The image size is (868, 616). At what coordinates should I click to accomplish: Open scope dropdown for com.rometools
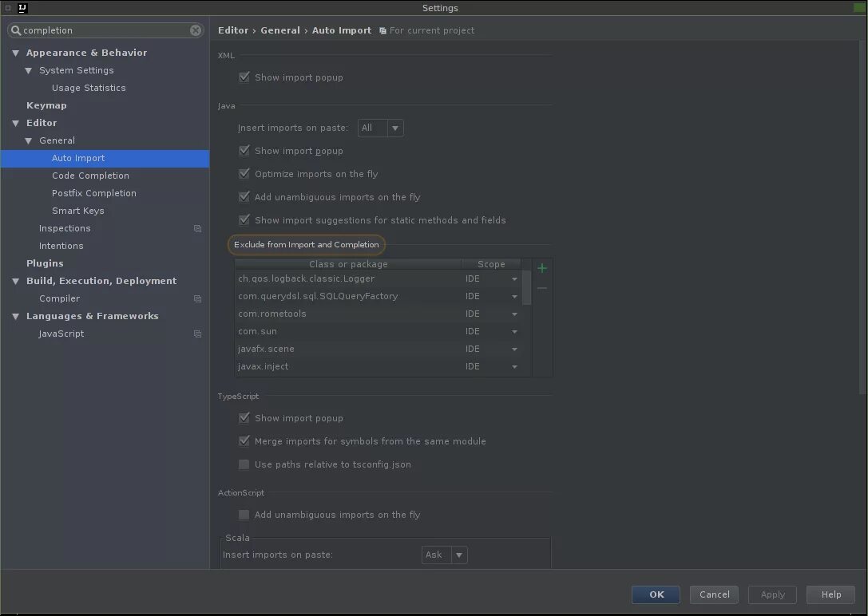(x=514, y=314)
